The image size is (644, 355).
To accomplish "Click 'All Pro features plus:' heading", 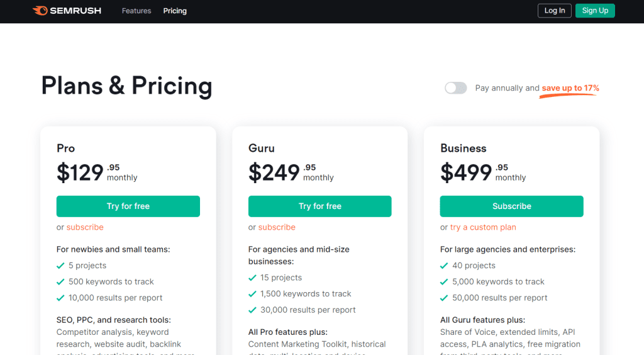I will (288, 332).
